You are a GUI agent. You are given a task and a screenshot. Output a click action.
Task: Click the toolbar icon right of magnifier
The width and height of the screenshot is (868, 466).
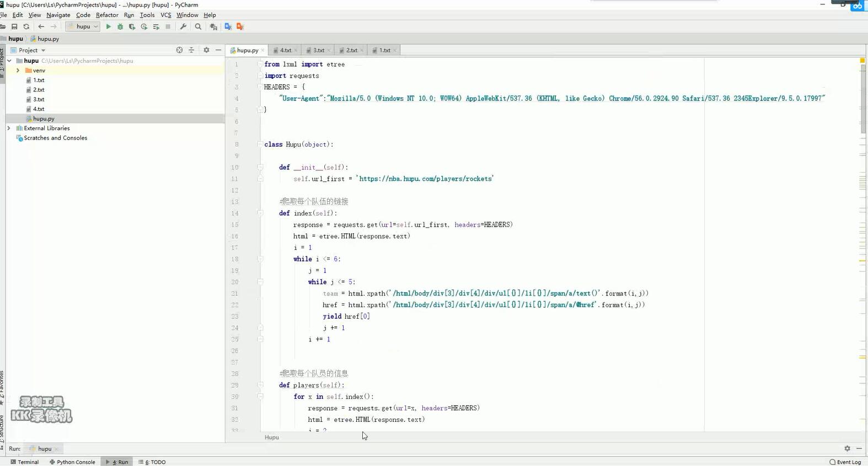point(213,26)
